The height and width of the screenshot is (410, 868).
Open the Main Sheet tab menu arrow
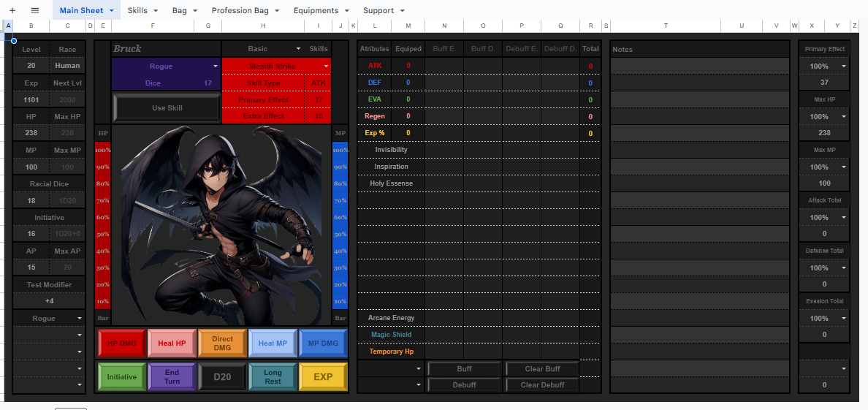tap(112, 11)
